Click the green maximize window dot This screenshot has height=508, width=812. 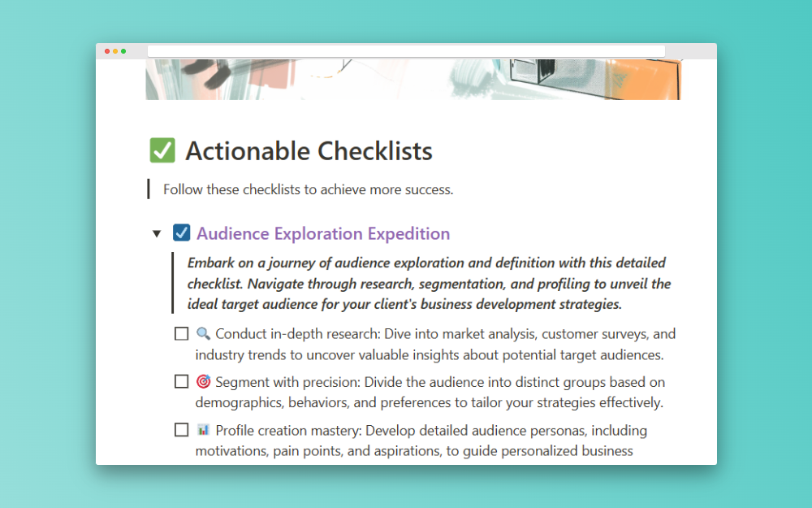pyautogui.click(x=123, y=51)
